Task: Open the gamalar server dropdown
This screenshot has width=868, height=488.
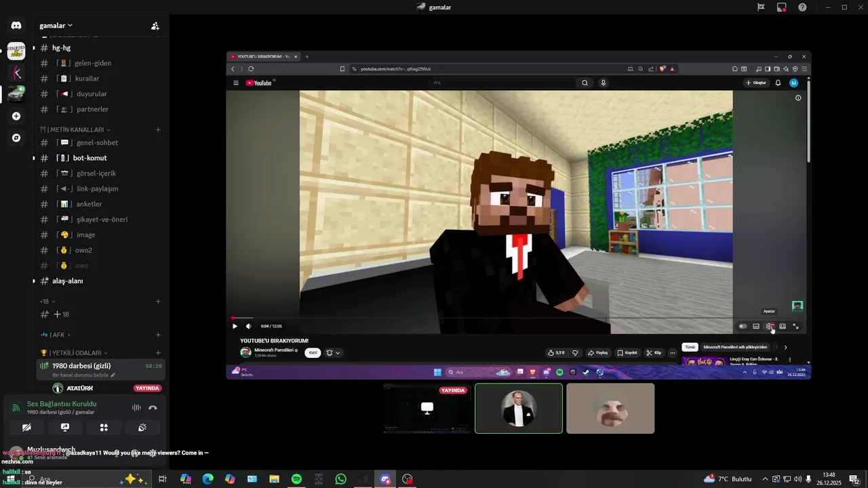Action: click(x=56, y=26)
